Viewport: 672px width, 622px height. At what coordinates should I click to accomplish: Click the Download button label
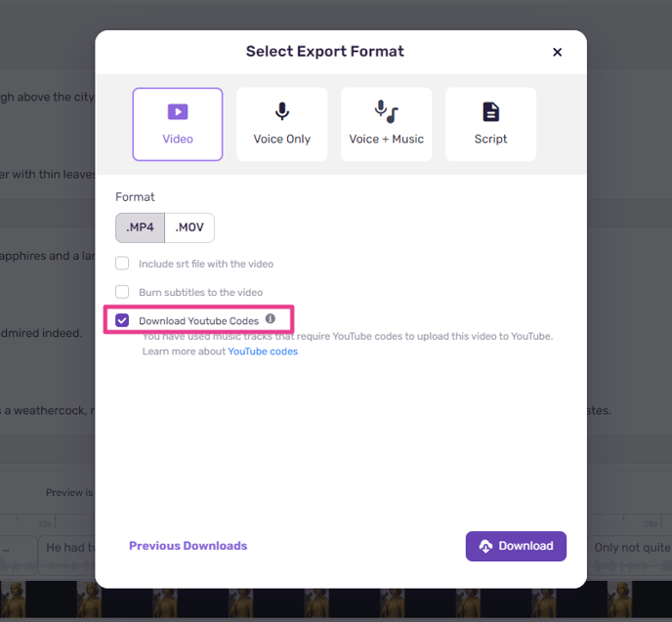[525, 546]
